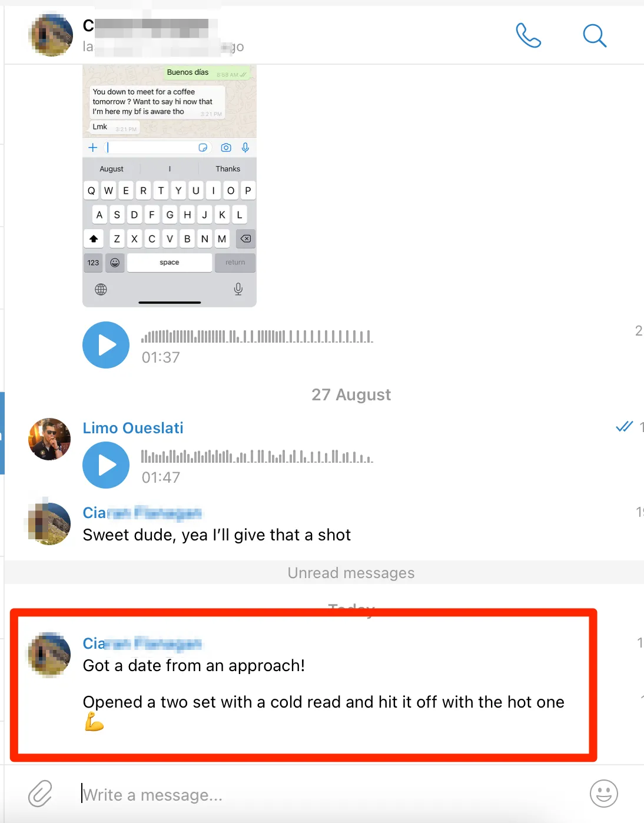This screenshot has height=823, width=644.
Task: Play Limo Oueslati's 01:47 voice message
Action: [106, 465]
